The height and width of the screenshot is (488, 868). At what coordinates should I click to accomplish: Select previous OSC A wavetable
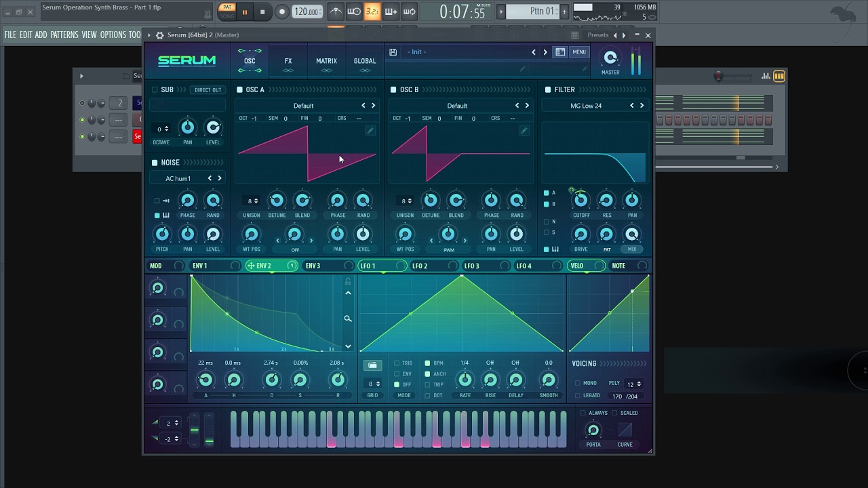tap(363, 106)
